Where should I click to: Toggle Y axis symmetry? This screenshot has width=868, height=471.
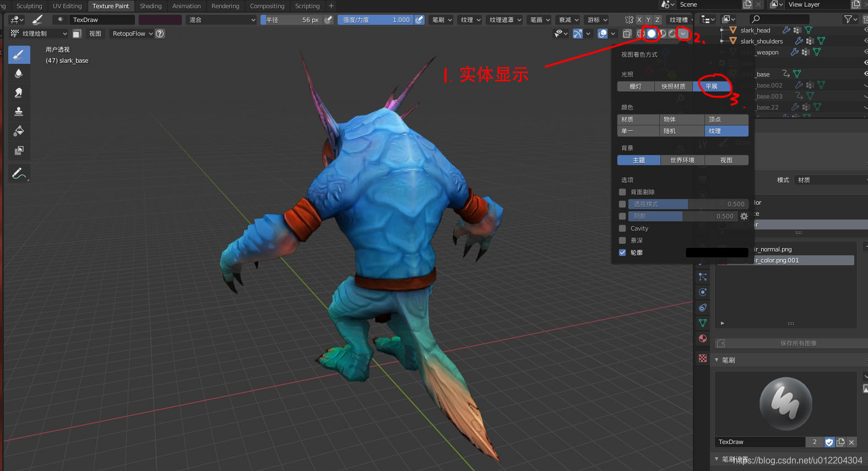pos(648,20)
